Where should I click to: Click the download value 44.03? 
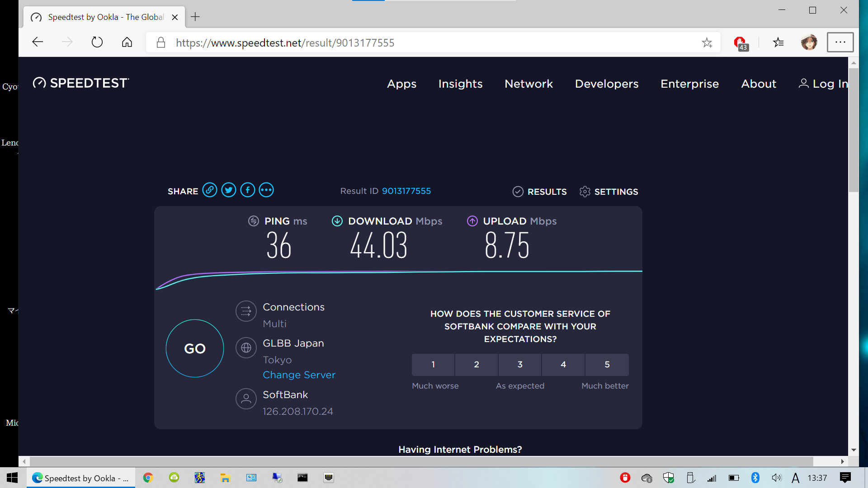379,246
